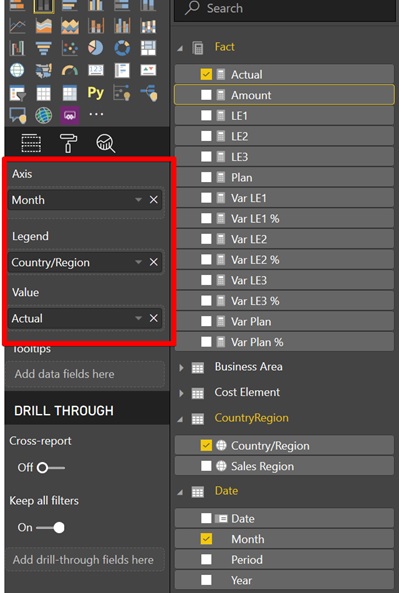
Task: Select the Period field name
Action: click(x=247, y=560)
